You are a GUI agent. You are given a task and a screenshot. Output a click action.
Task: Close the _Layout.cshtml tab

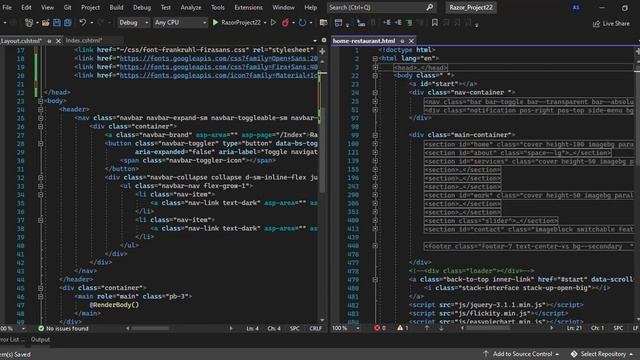(58, 41)
